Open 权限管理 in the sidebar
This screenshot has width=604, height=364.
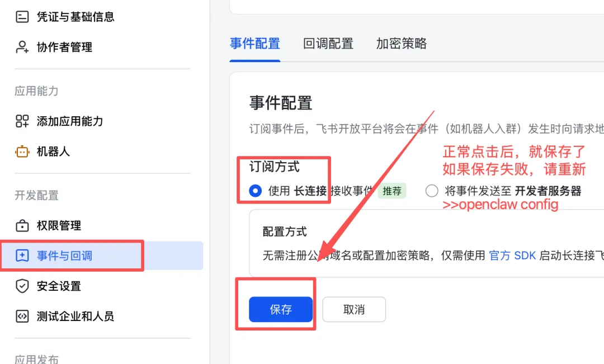[59, 225]
